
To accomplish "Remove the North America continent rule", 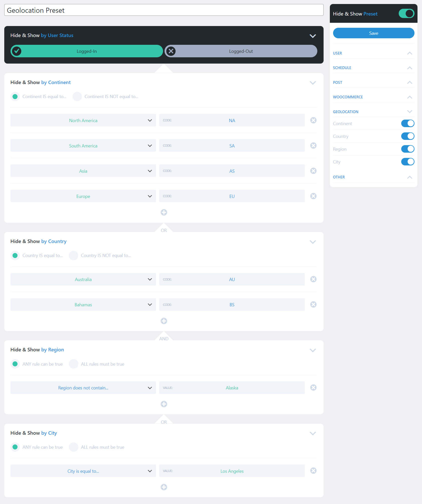I will tap(313, 120).
